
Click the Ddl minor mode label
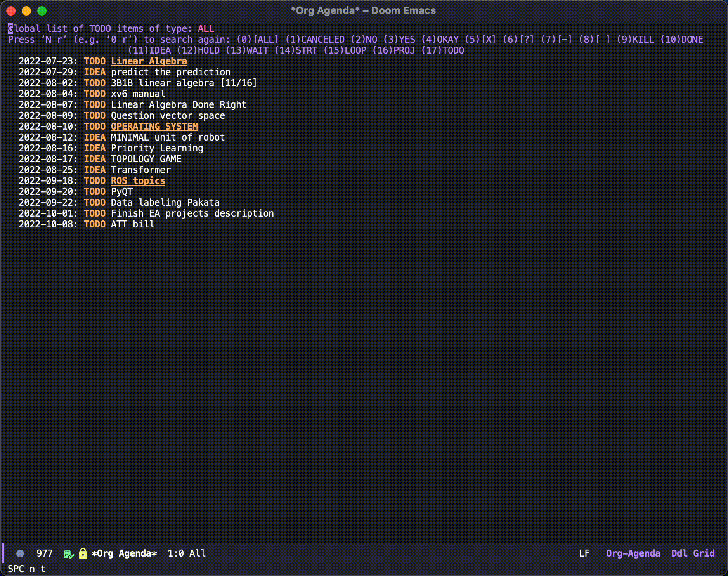point(679,553)
